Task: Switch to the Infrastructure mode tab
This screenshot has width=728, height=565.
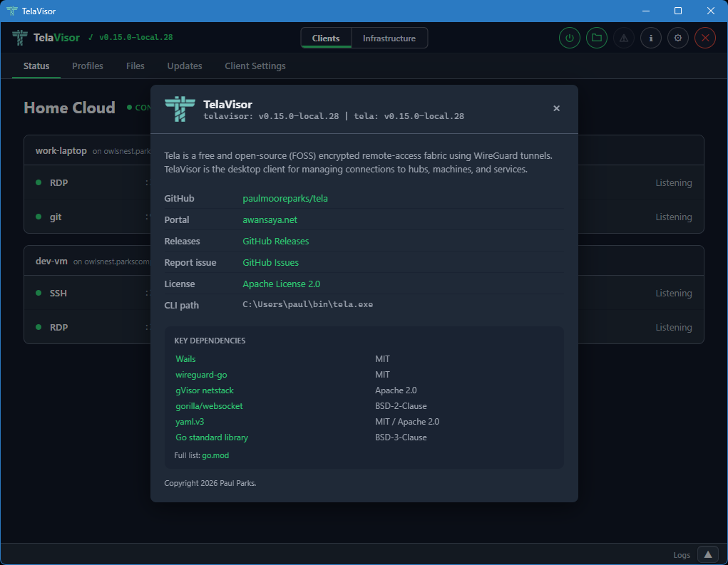Action: tap(389, 38)
